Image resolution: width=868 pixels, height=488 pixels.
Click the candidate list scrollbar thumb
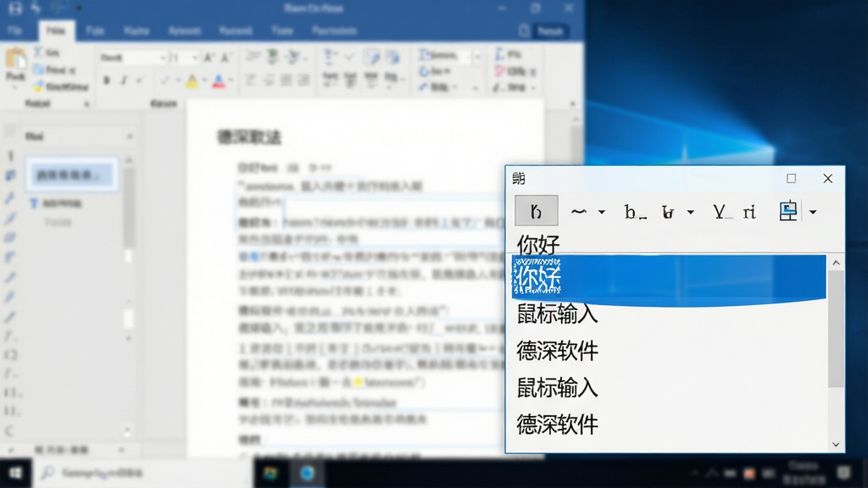(x=836, y=329)
